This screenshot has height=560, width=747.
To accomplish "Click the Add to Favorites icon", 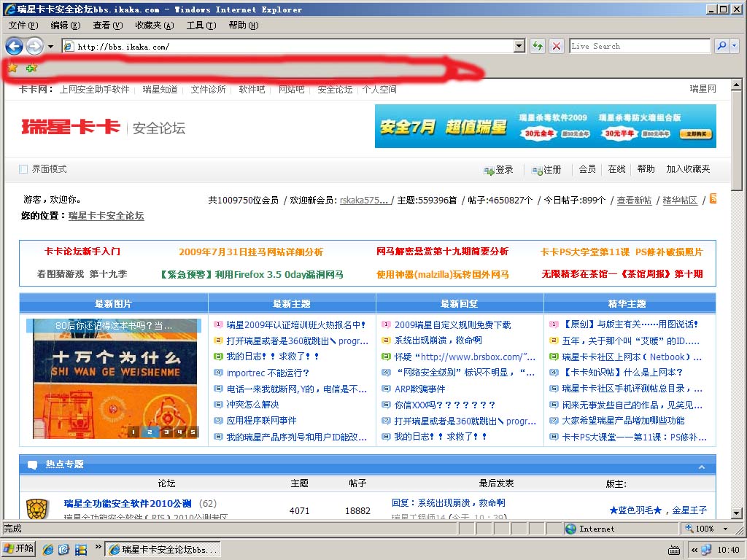I will (31, 68).
